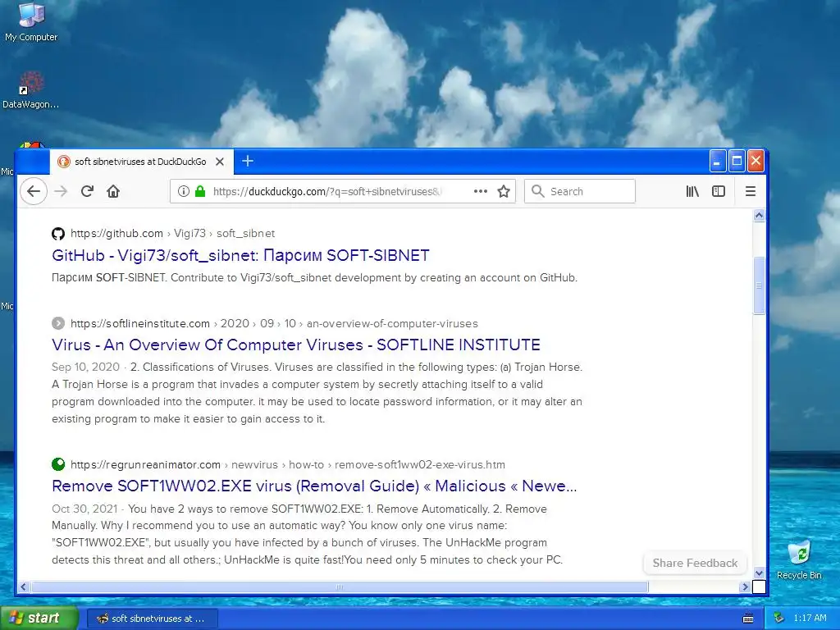Image resolution: width=840 pixels, height=630 pixels.
Task: Open the Start menu
Action: (39, 618)
